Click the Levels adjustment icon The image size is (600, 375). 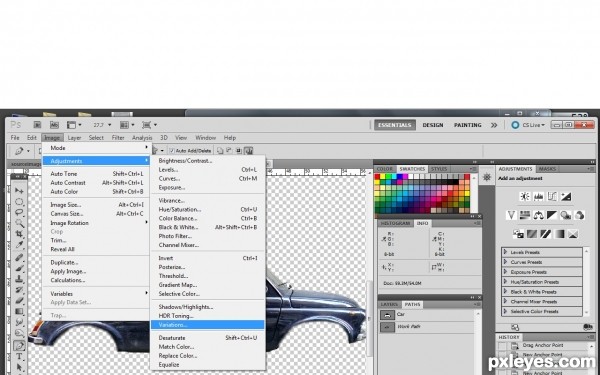point(538,197)
